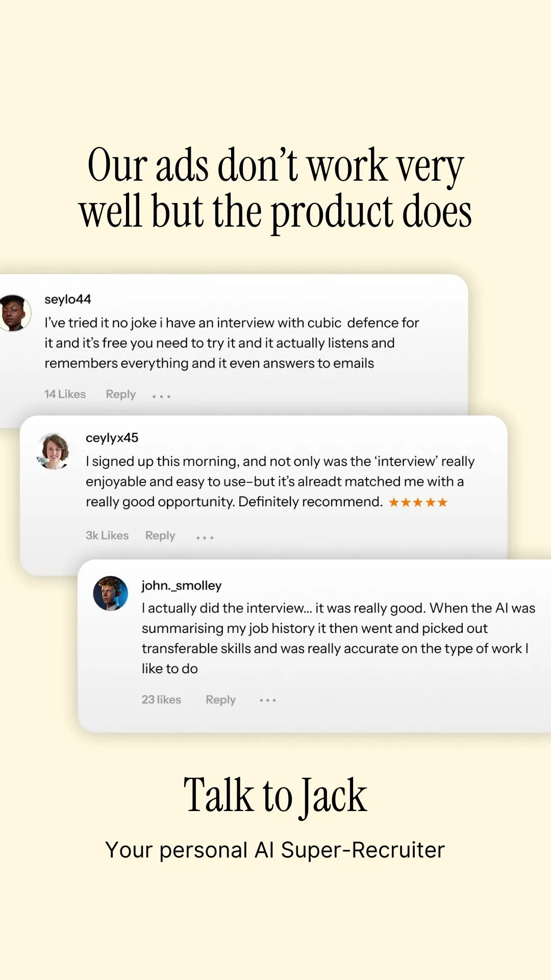
Task: Open ceylyx45's profile picture
Action: (53, 451)
